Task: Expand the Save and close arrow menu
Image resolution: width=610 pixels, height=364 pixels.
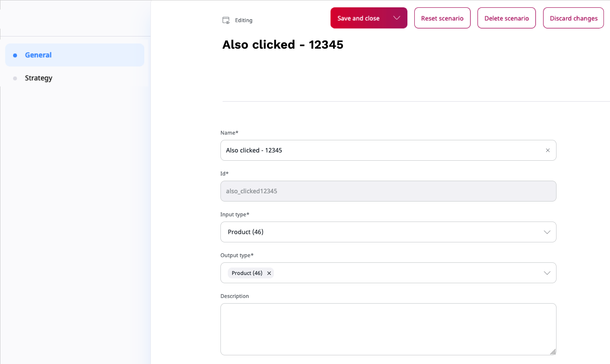Action: pos(397,18)
